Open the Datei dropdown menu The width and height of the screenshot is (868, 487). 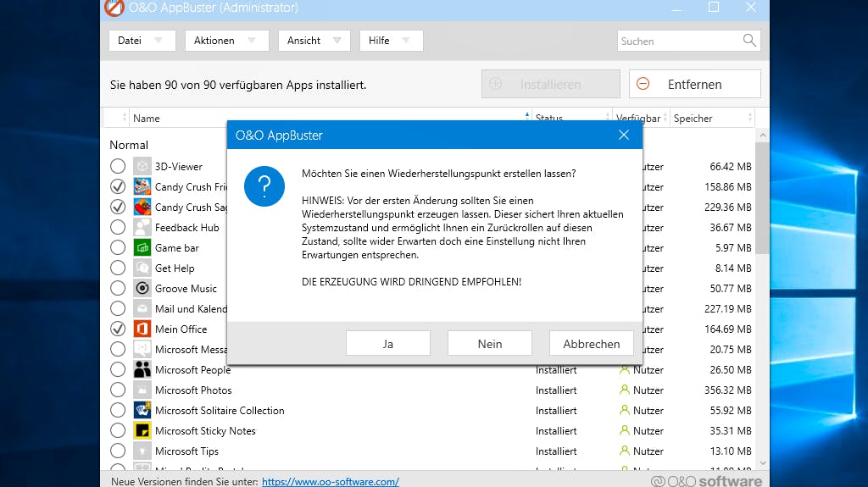coord(142,41)
